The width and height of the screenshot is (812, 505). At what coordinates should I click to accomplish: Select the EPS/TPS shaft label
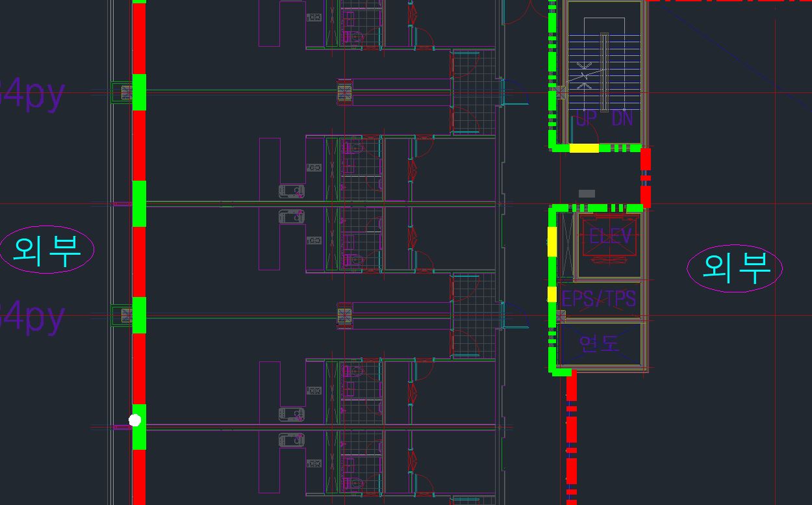(x=598, y=299)
